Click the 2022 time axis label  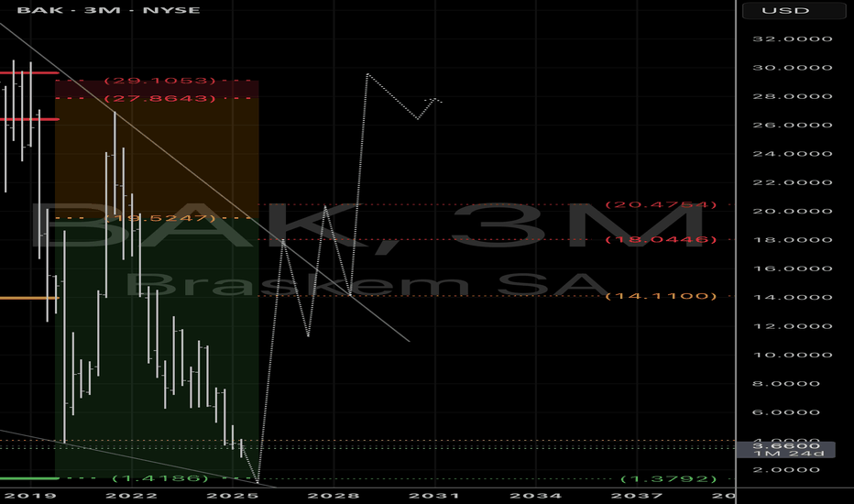[131, 496]
